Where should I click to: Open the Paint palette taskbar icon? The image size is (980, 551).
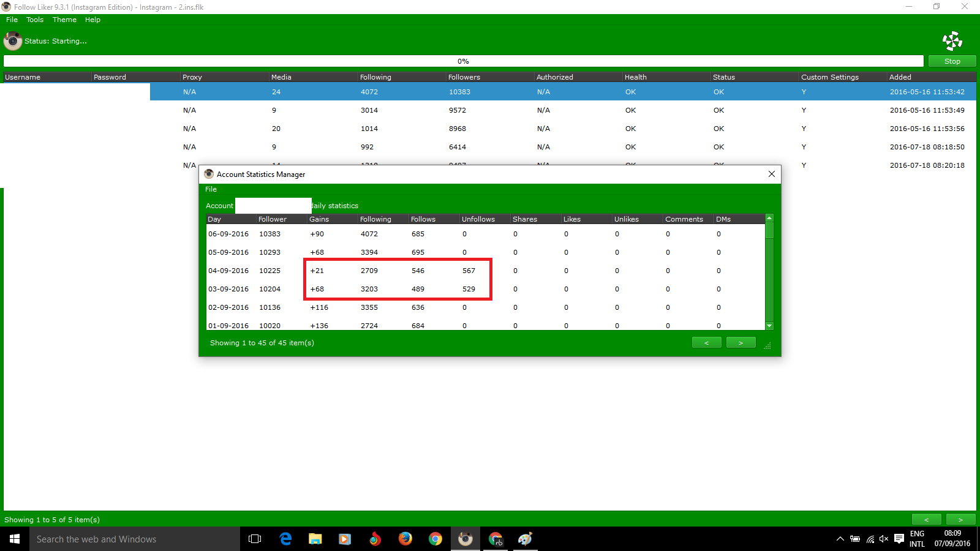(526, 539)
